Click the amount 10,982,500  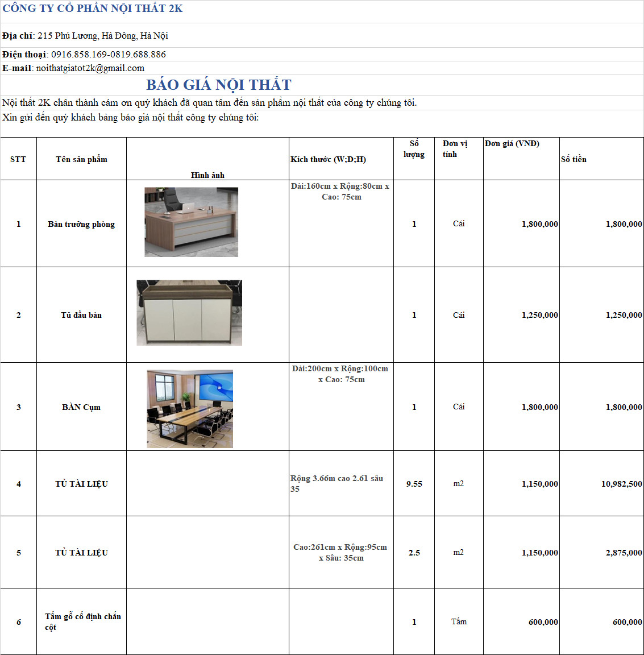point(621,484)
